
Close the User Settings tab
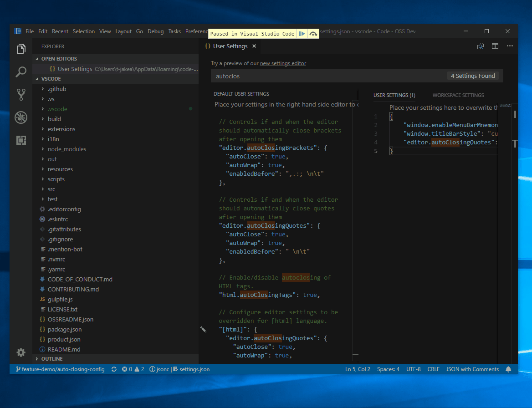(x=254, y=46)
